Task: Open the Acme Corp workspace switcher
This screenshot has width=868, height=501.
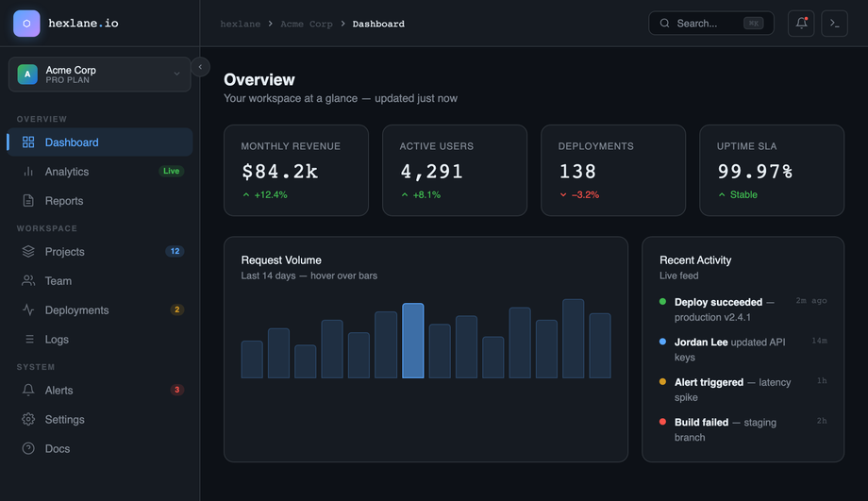Action: pyautogui.click(x=100, y=75)
